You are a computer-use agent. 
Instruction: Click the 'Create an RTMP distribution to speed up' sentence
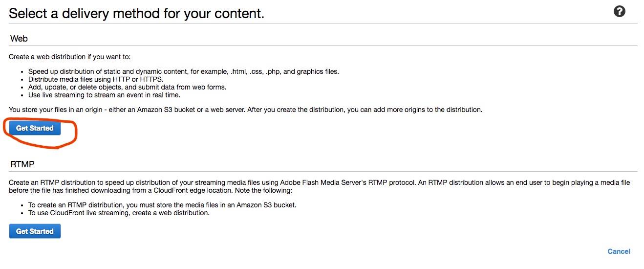tap(122, 182)
